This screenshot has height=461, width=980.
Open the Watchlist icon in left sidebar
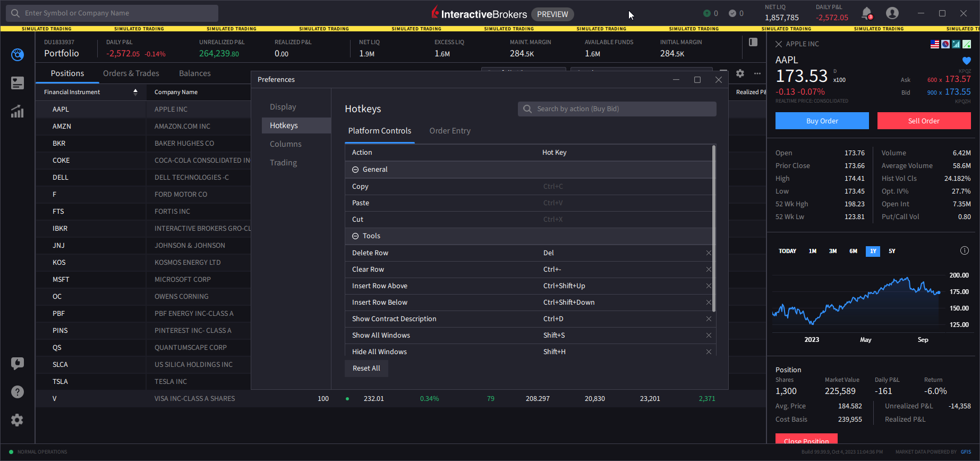click(x=18, y=83)
